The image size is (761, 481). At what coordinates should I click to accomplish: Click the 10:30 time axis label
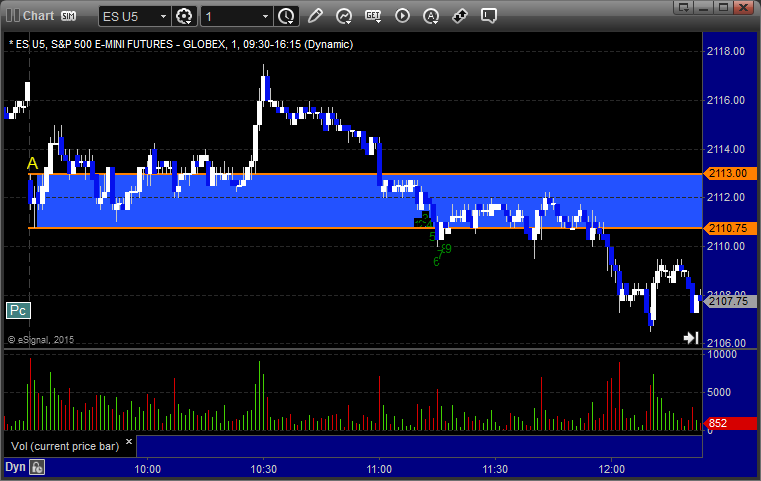tap(264, 469)
